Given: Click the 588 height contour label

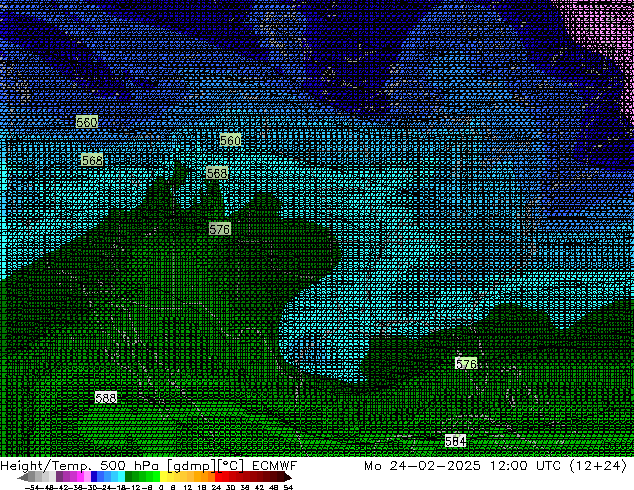Looking at the screenshot, I should coord(106,398).
